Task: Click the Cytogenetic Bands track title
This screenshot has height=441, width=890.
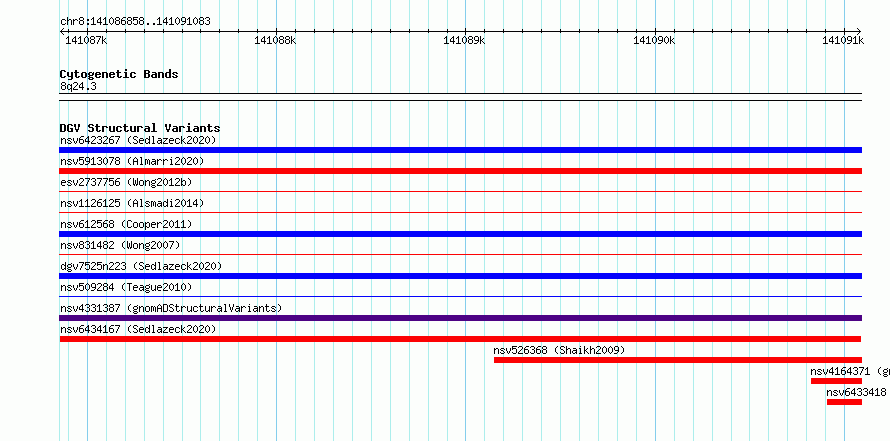Action: tap(119, 74)
